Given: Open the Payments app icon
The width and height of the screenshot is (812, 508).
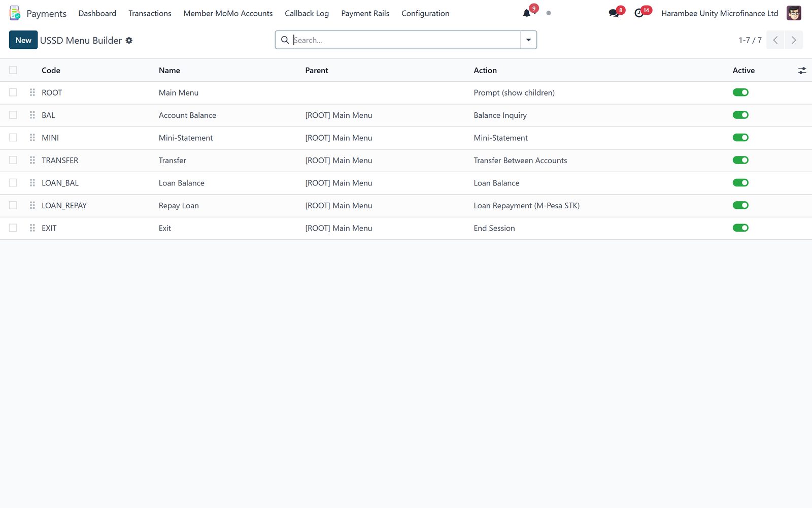Looking at the screenshot, I should tap(15, 13).
